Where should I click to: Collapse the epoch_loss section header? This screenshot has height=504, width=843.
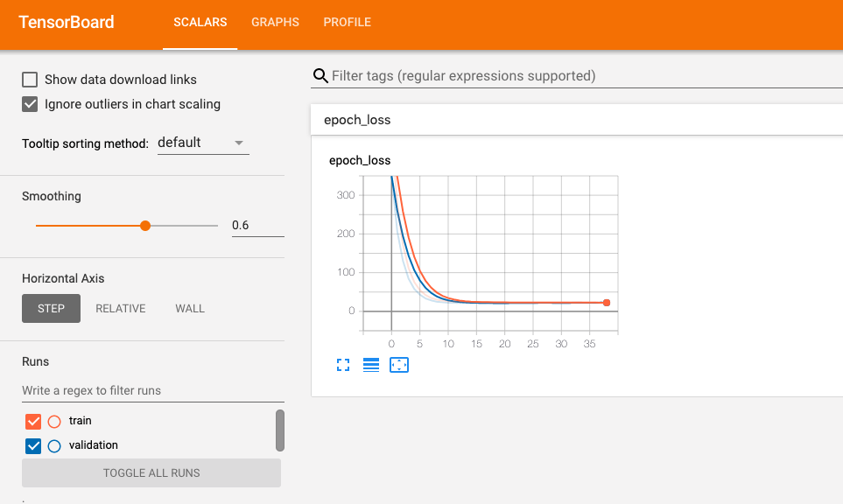pos(577,120)
